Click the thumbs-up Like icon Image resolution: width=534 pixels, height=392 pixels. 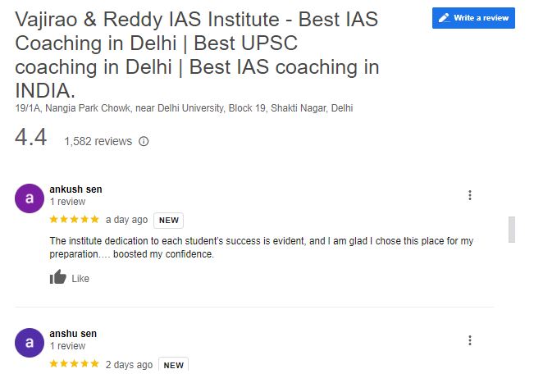coord(58,277)
